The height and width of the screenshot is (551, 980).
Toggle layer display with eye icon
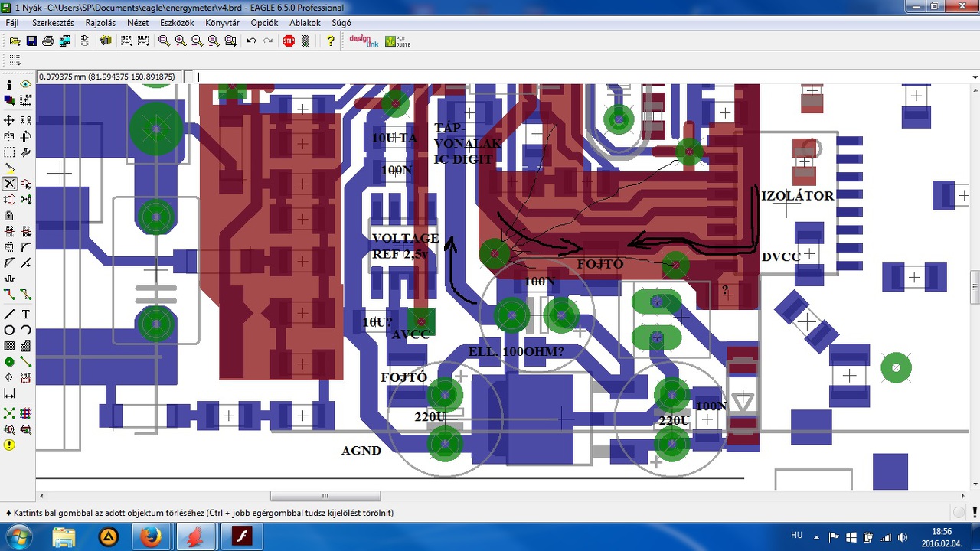click(25, 84)
